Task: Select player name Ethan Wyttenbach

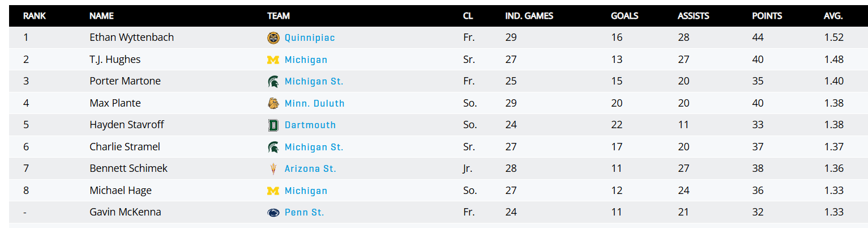Action: (x=131, y=37)
